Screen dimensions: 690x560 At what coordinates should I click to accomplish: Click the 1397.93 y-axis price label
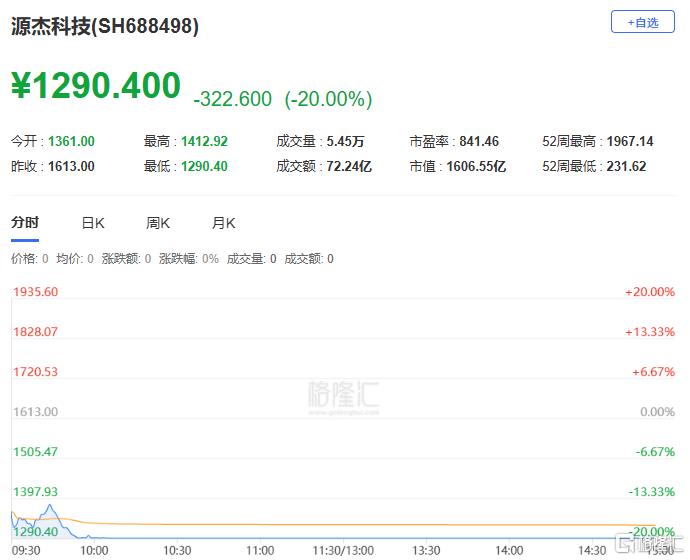[x=35, y=492]
